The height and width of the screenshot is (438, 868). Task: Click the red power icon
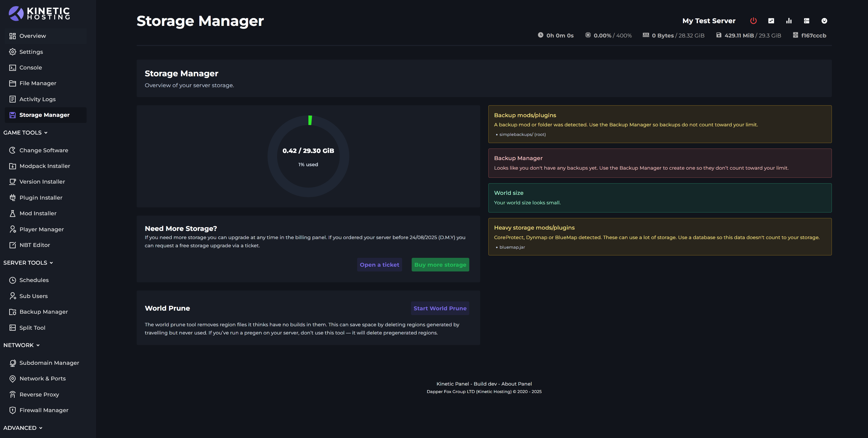point(753,21)
